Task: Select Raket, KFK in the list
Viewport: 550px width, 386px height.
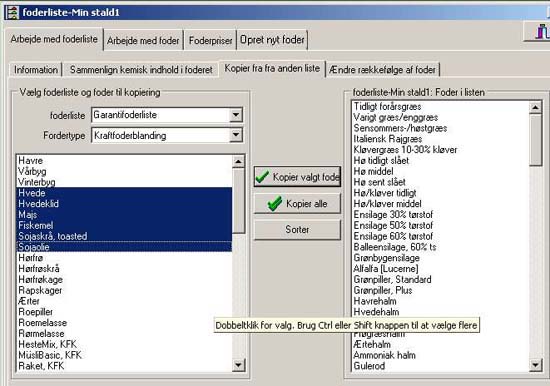Action: [x=124, y=366]
